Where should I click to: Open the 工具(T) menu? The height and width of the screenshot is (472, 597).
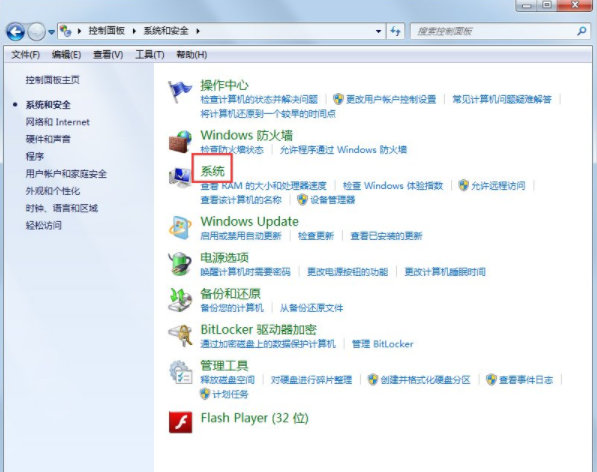[x=150, y=55]
